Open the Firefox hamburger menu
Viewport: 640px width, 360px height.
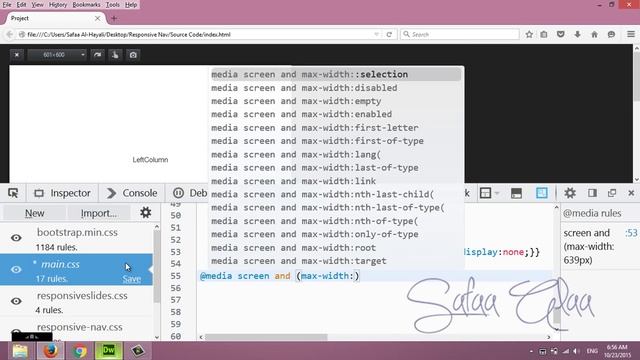(x=631, y=35)
